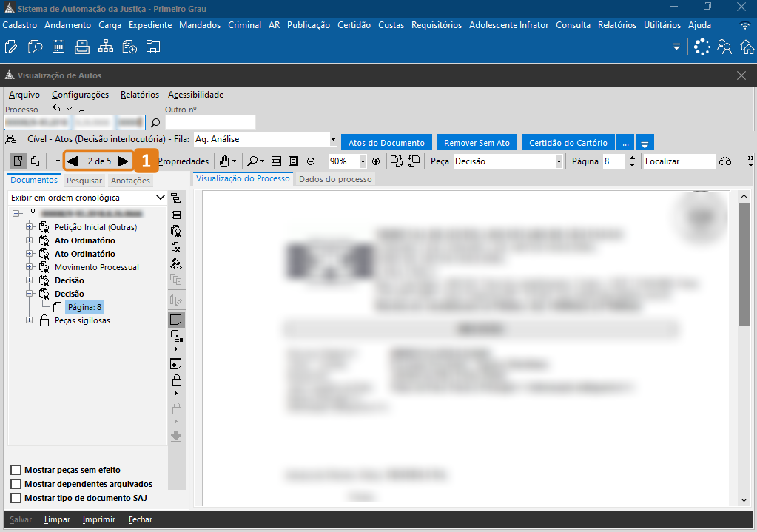Open the hierarchy diagram icon in the blue toolbar
This screenshot has height=532, width=757.
point(106,47)
